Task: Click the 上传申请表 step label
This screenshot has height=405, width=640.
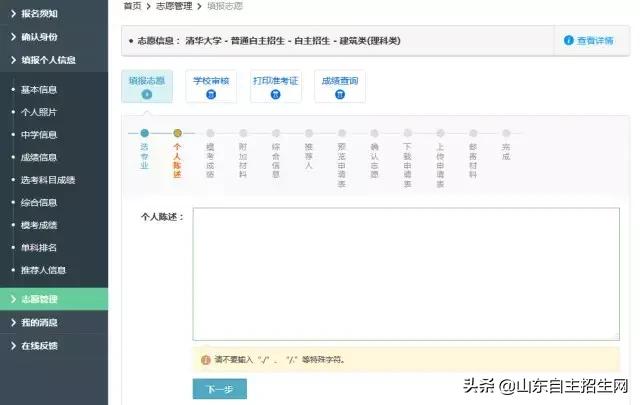Action: coord(440,165)
